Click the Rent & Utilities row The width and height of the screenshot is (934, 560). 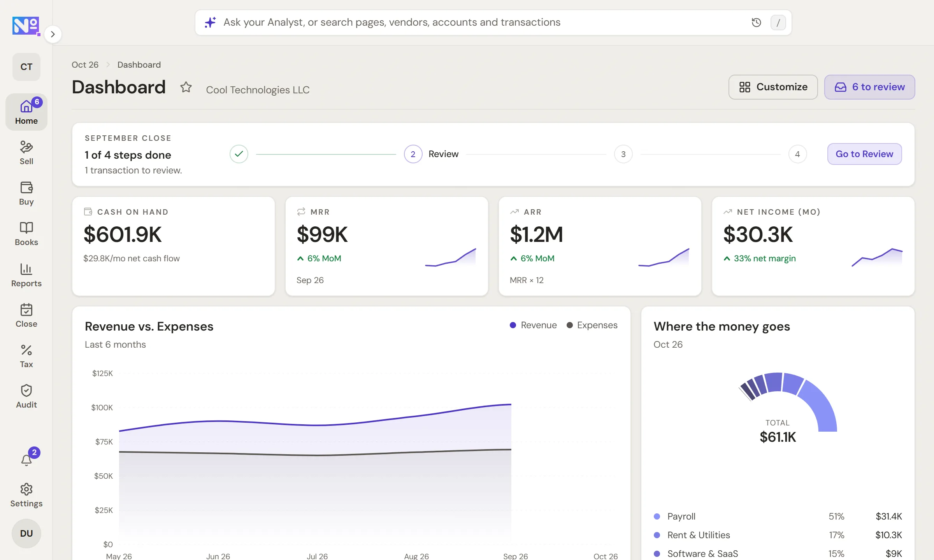coord(778,535)
